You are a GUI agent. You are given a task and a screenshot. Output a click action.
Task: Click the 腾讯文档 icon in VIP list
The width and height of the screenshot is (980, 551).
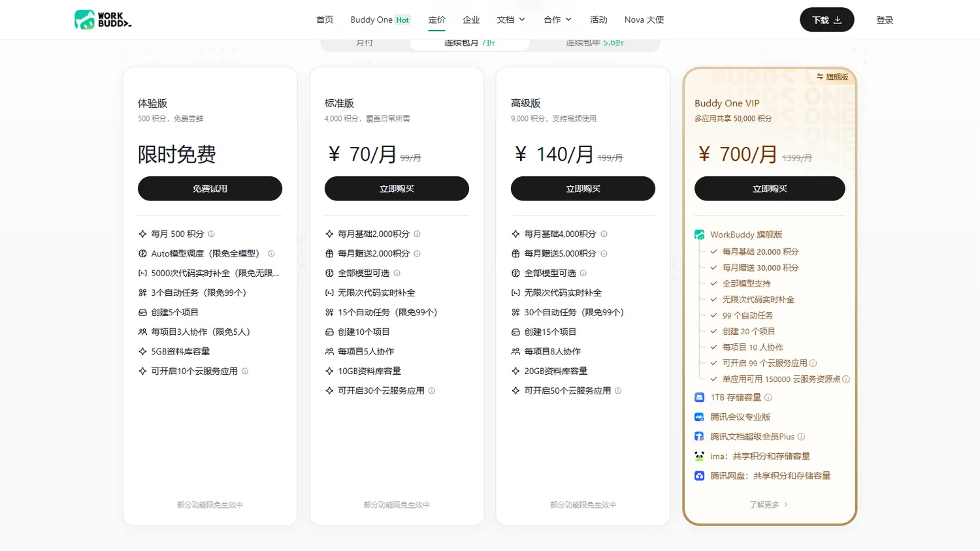[x=699, y=436]
